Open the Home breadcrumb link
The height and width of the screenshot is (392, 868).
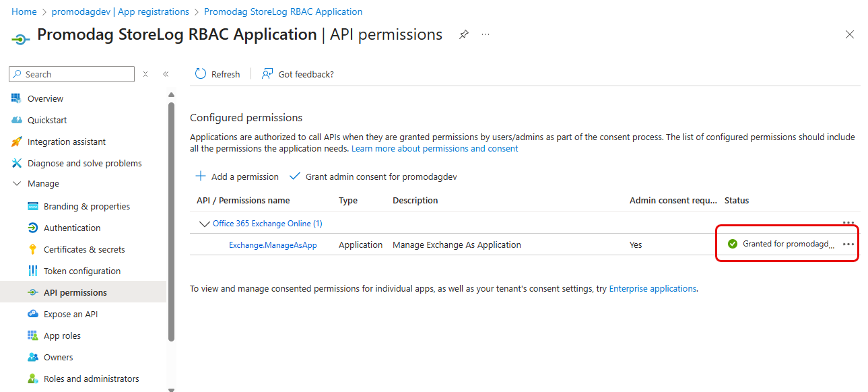point(24,11)
